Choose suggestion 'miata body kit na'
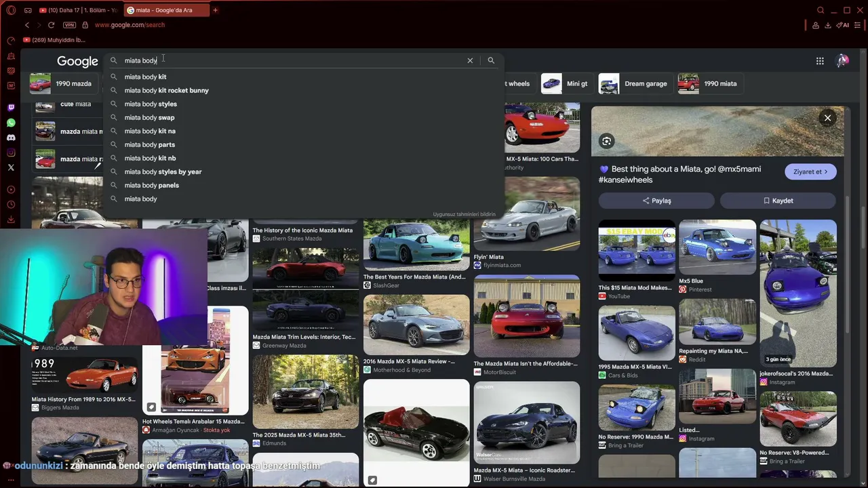The image size is (868, 488). 305,131
